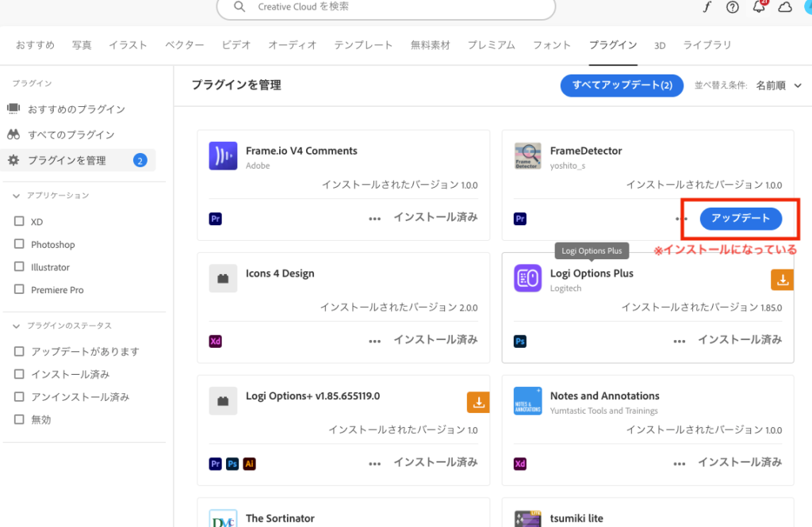Open the notifications bell
The image size is (812, 527).
(x=759, y=6)
